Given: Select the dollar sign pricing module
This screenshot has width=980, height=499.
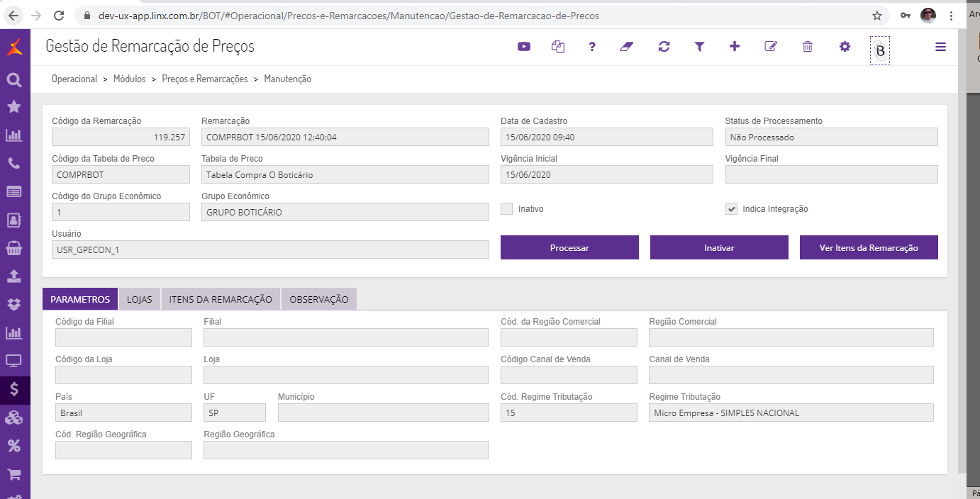Looking at the screenshot, I should pos(15,389).
